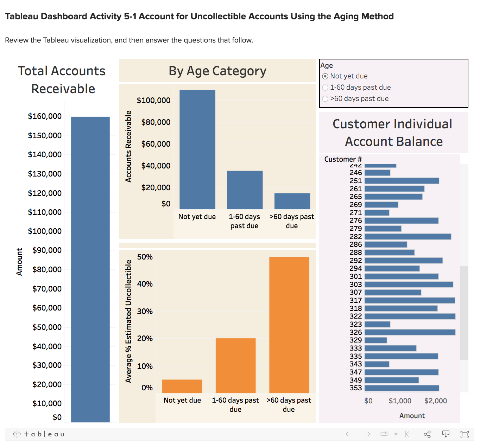The height and width of the screenshot is (448, 499).
Task: Click the Redo arrow in the Tableau toolbar
Action: (367, 434)
